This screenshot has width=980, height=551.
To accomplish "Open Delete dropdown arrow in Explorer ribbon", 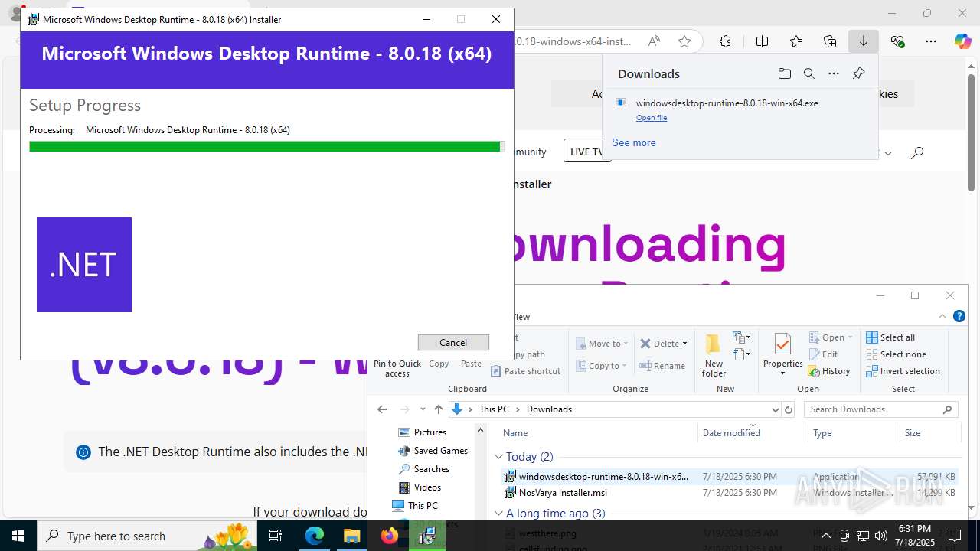I will point(684,344).
